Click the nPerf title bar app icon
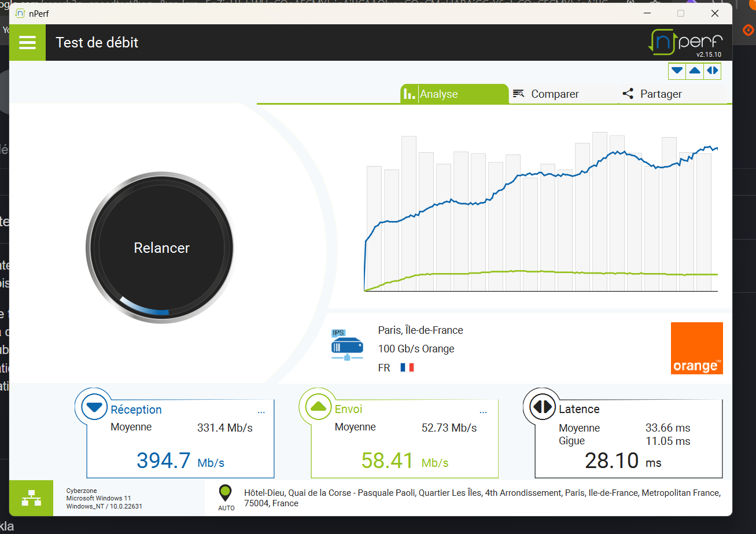 (x=21, y=13)
